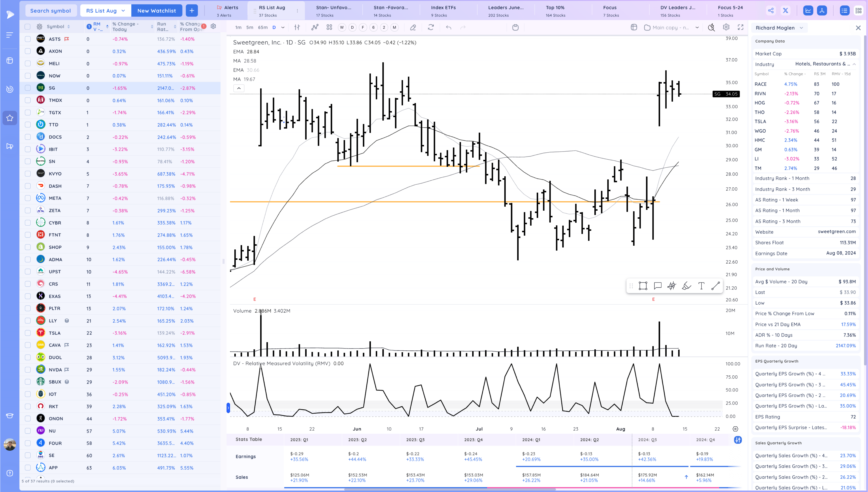868x492 pixels.
Task: Switch to the Index ETFs tab
Action: point(443,10)
